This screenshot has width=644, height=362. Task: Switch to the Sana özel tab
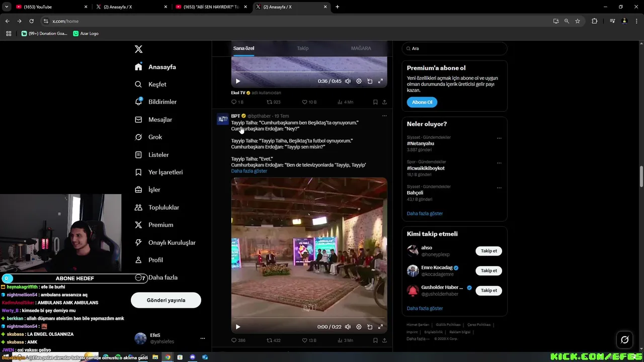tap(244, 48)
